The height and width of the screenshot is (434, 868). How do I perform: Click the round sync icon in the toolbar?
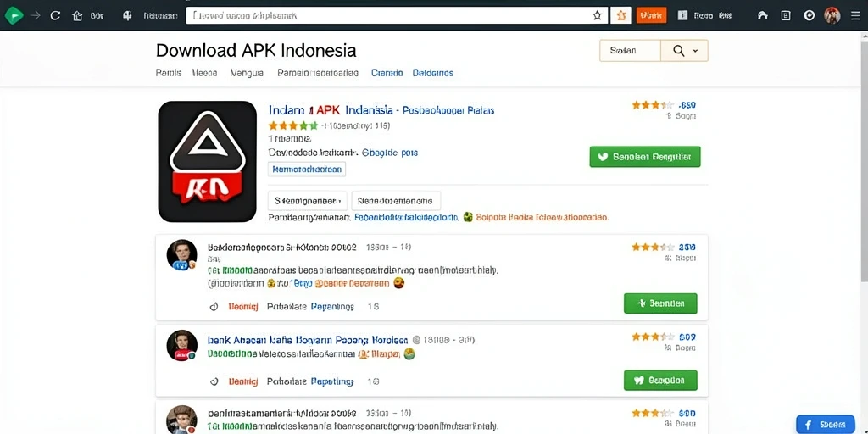point(809,15)
